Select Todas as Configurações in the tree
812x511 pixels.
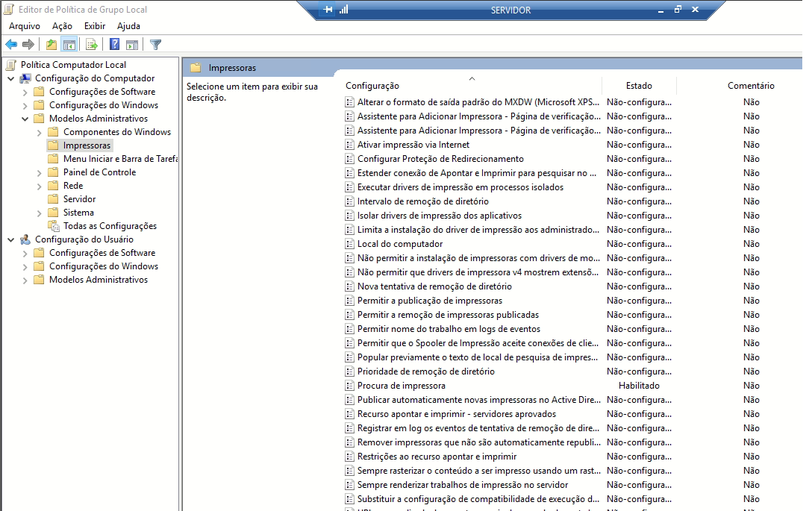(x=110, y=226)
